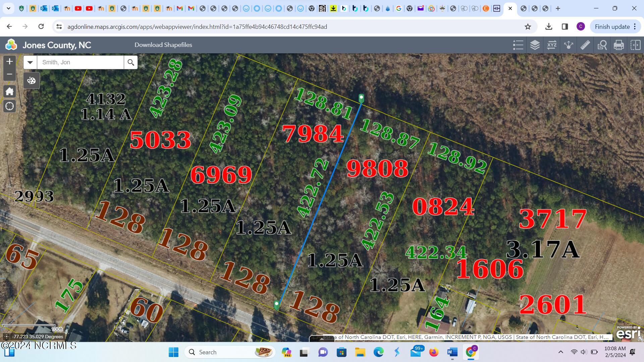
Task: Click parcel label 1606 on map
Action: [489, 269]
